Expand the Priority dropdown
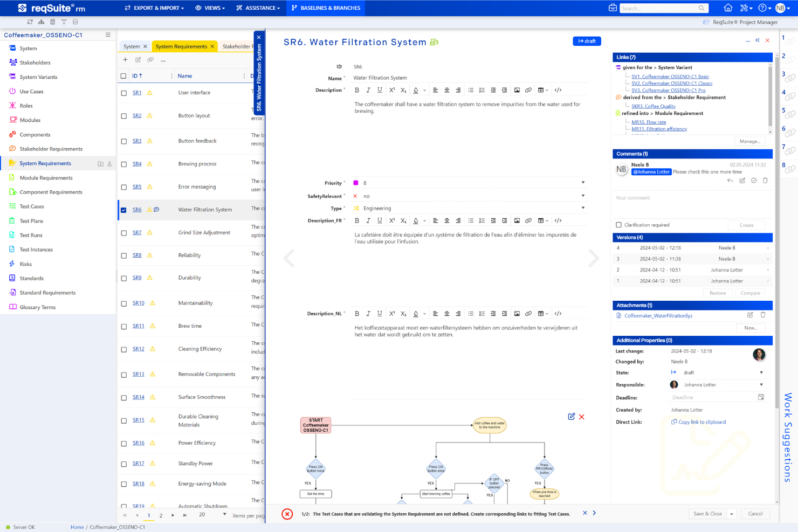This screenshot has width=798, height=532. (x=583, y=183)
